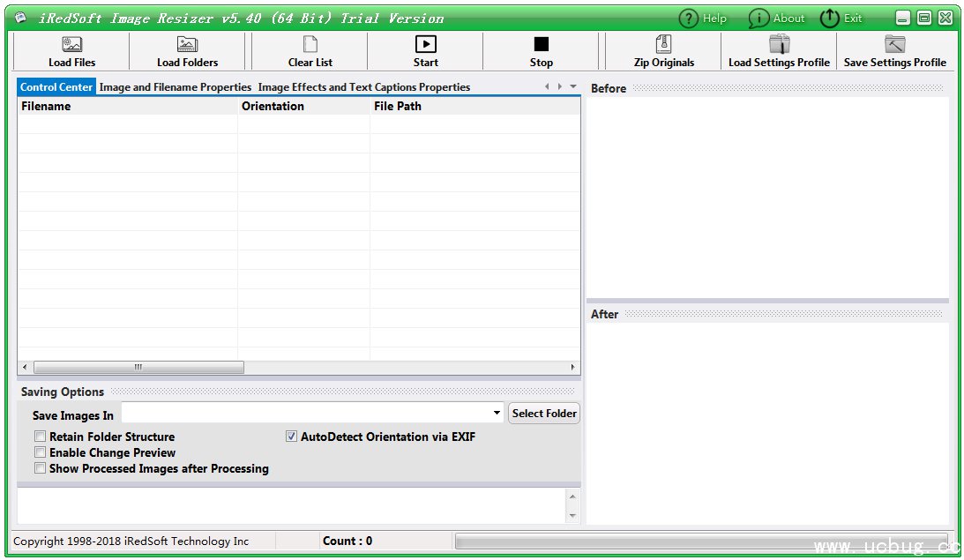Click the Select Folder button
Viewport: 964px width, 560px height.
544,413
